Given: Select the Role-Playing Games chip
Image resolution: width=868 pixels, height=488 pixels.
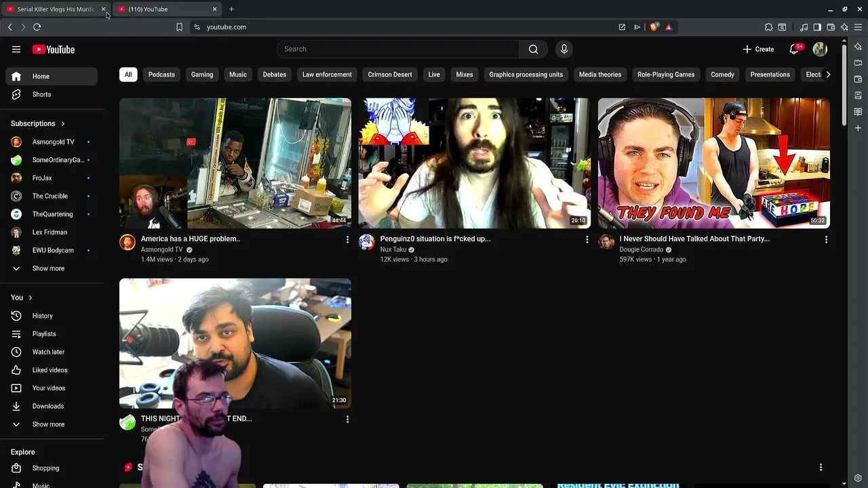Looking at the screenshot, I should point(666,75).
